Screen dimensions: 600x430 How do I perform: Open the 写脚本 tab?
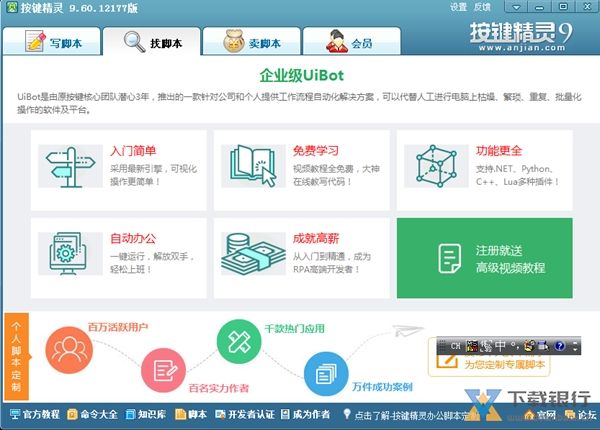[52, 41]
